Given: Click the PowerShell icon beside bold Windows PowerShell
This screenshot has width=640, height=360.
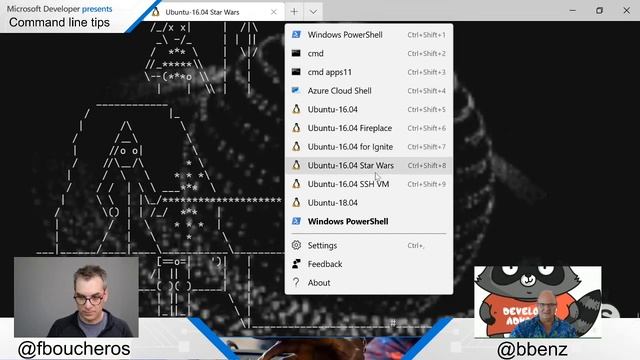Looking at the screenshot, I should point(296,221).
